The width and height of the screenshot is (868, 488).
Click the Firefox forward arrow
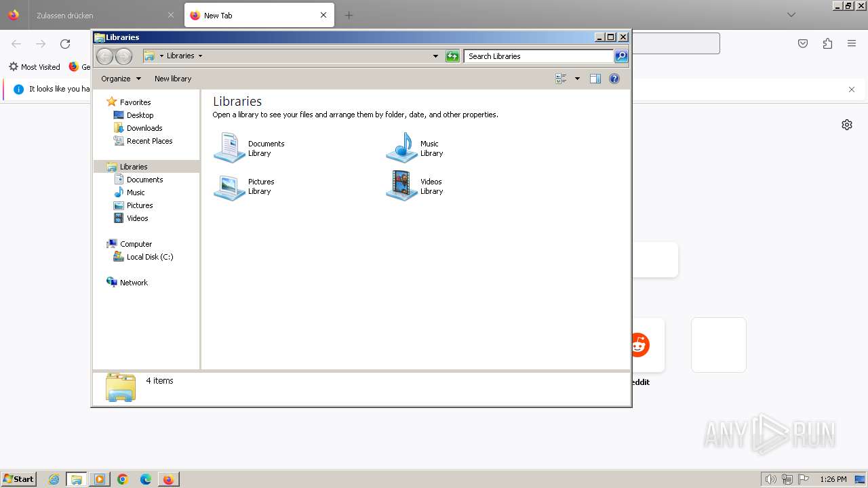pyautogui.click(x=41, y=43)
